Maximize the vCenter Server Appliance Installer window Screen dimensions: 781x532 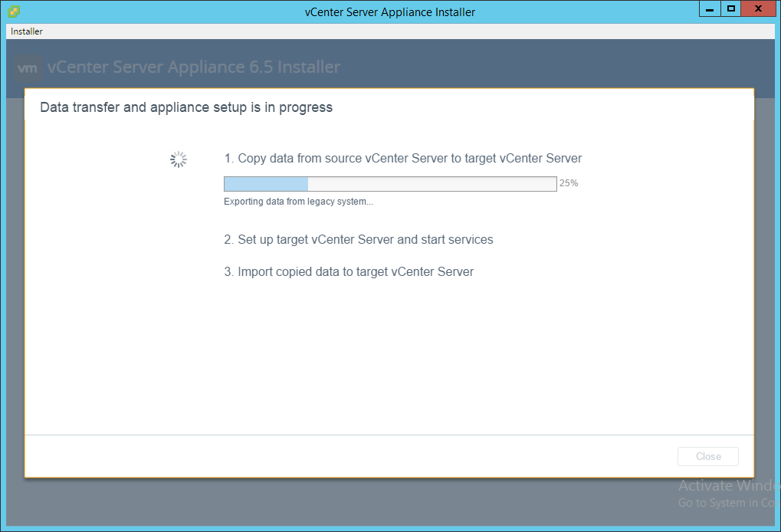[730, 9]
